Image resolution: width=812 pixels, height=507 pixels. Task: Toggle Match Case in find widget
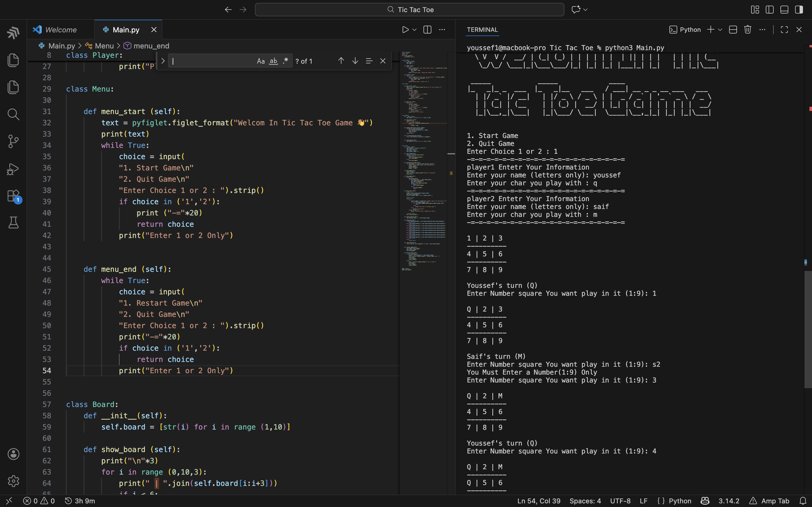261,61
